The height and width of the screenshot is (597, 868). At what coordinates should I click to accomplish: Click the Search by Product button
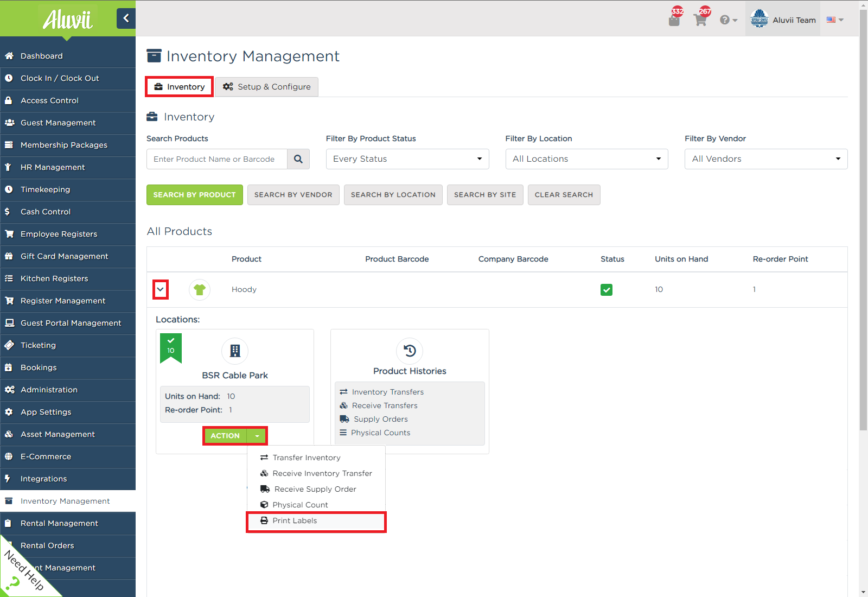194,194
